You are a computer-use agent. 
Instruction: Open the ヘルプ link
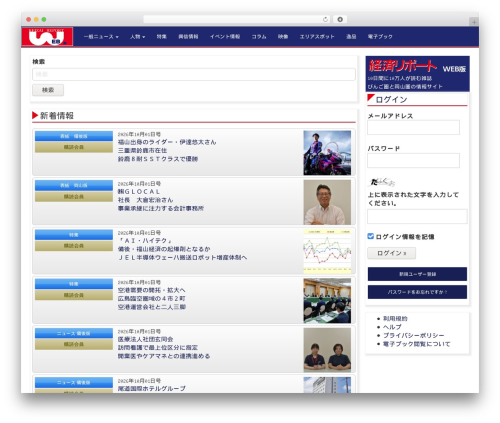[392, 327]
